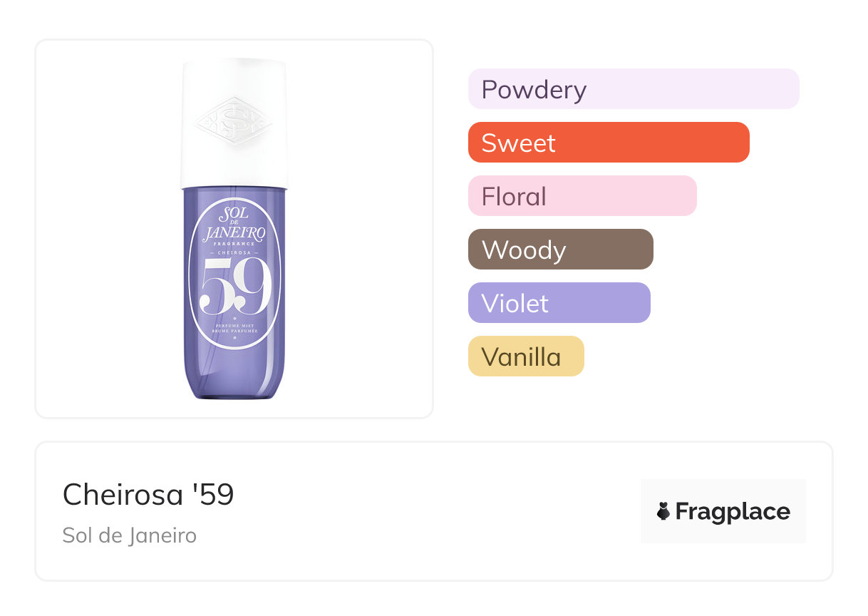Click the Perfume Mist text on bottle
The image size is (868, 616).
point(234,326)
